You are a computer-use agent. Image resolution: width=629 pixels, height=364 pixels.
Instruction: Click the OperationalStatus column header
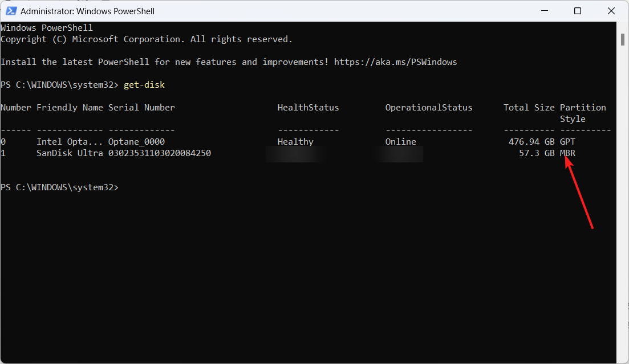428,107
